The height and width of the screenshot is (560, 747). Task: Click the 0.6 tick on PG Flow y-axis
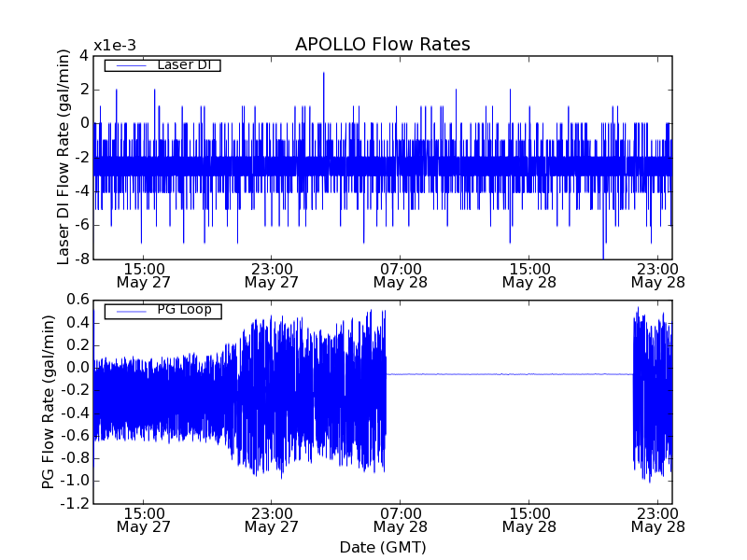(x=78, y=300)
